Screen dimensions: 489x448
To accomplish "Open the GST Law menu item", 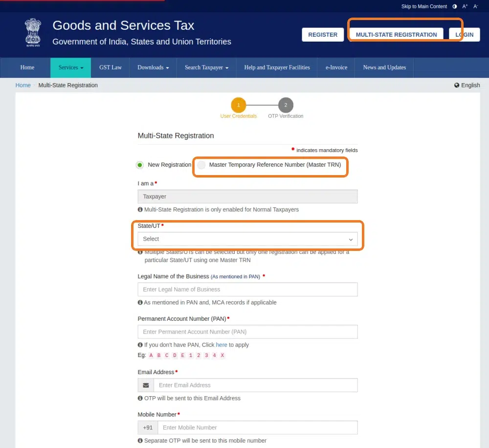I will (x=111, y=67).
